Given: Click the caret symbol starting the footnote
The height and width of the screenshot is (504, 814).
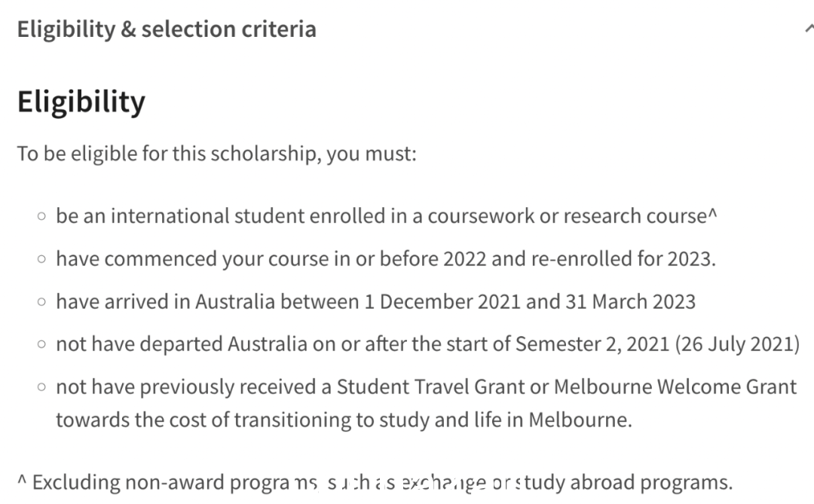Looking at the screenshot, I should point(22,480).
